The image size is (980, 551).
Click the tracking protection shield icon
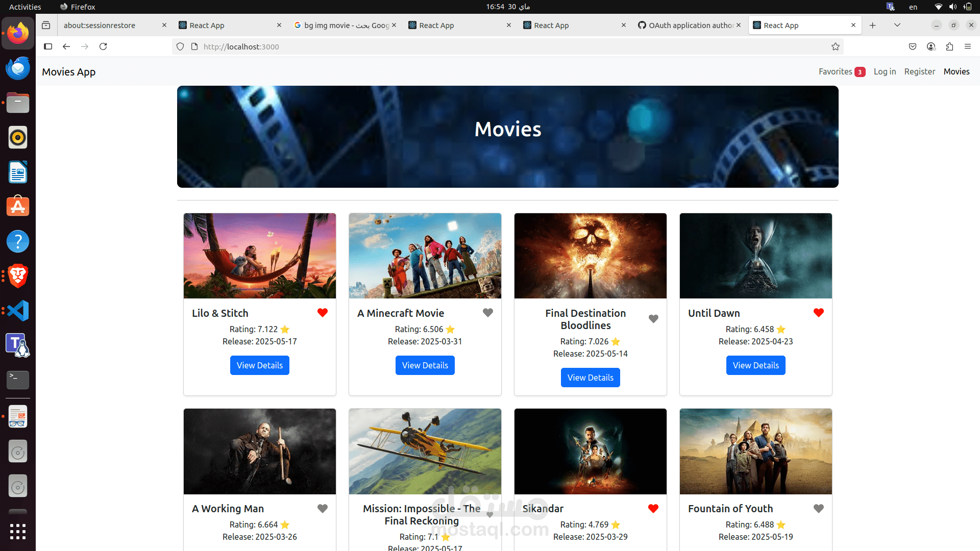coord(180,46)
